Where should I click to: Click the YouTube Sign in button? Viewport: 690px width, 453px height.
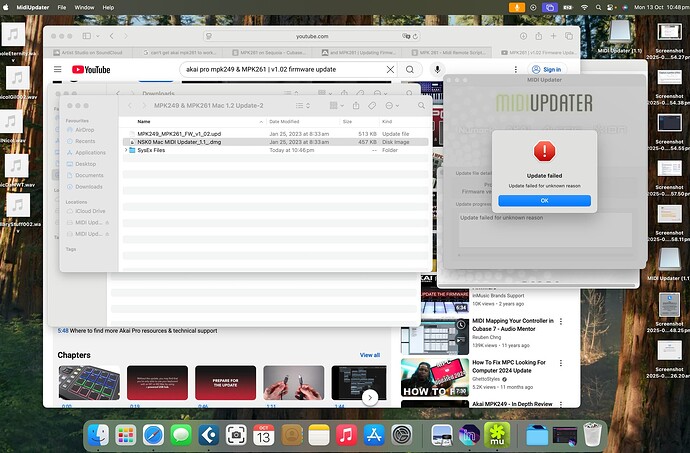tap(547, 70)
